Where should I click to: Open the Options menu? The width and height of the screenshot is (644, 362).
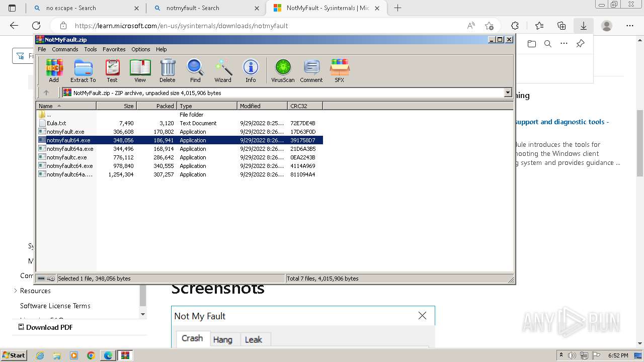pyautogui.click(x=141, y=49)
